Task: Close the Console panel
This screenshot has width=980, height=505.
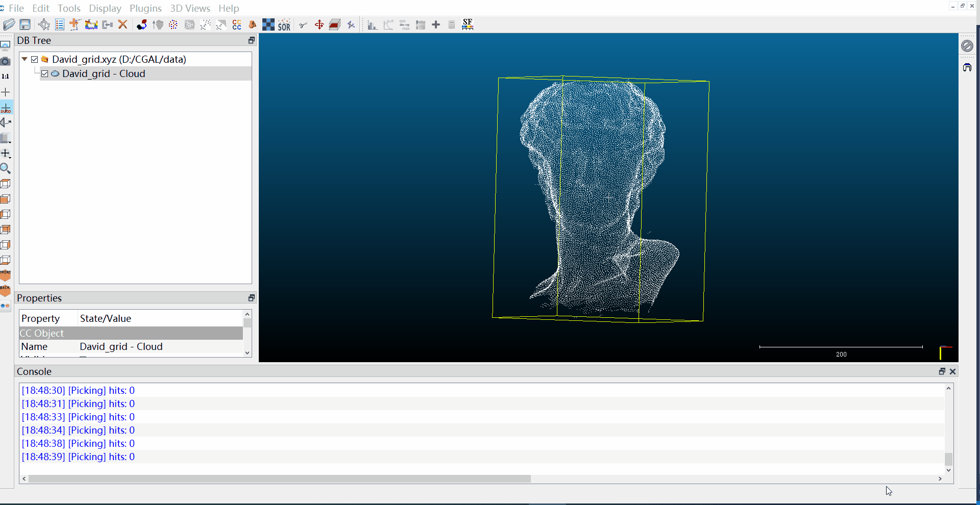Action: pos(952,371)
